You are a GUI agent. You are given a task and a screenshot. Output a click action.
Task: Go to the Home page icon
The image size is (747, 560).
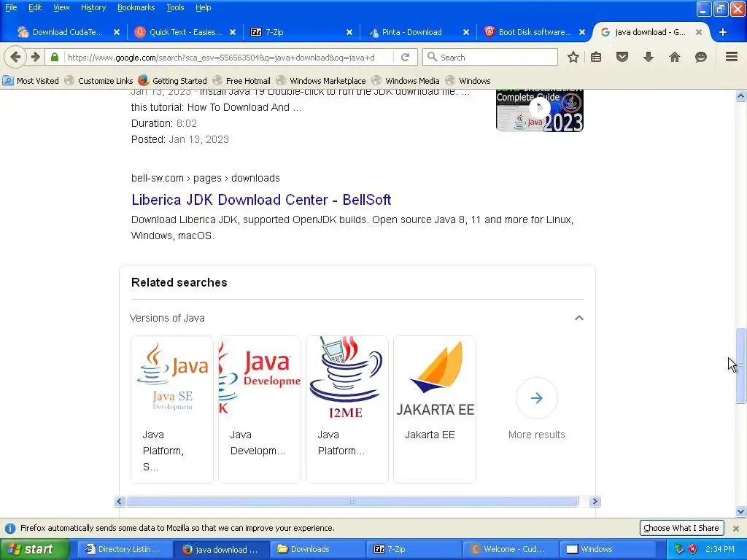675,57
